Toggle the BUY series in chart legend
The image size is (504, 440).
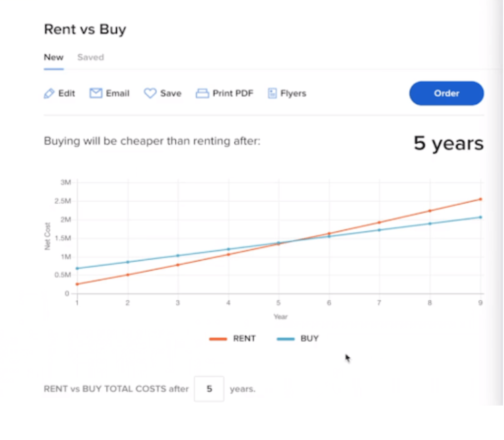coord(298,339)
